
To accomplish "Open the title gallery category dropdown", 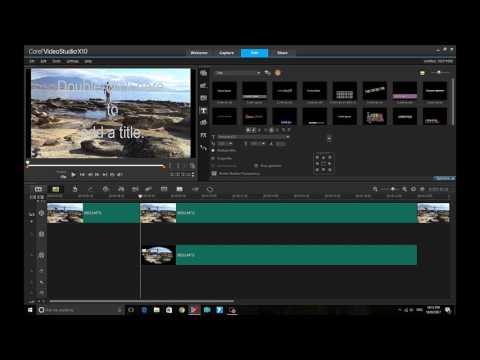I will (x=238, y=73).
